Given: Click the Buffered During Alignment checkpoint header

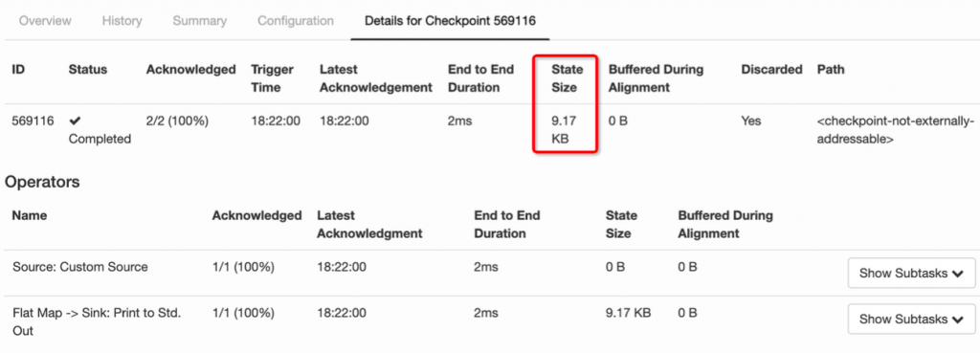Looking at the screenshot, I should pyautogui.click(x=656, y=78).
